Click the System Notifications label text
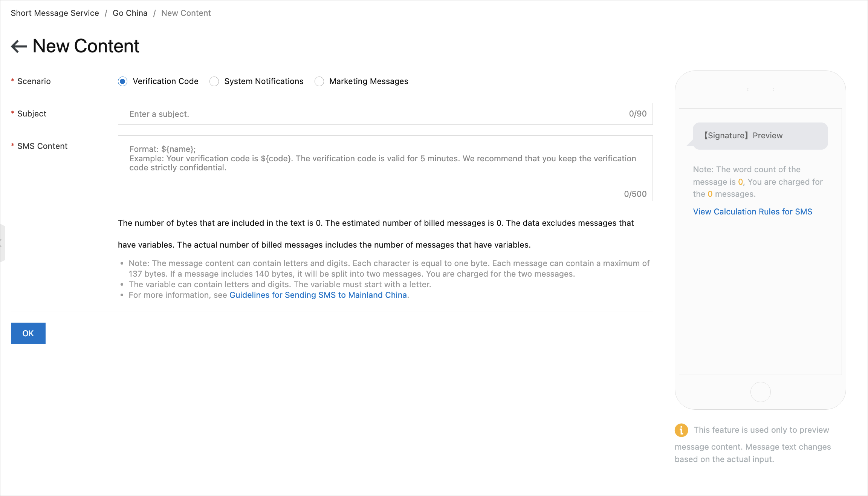 pos(264,81)
